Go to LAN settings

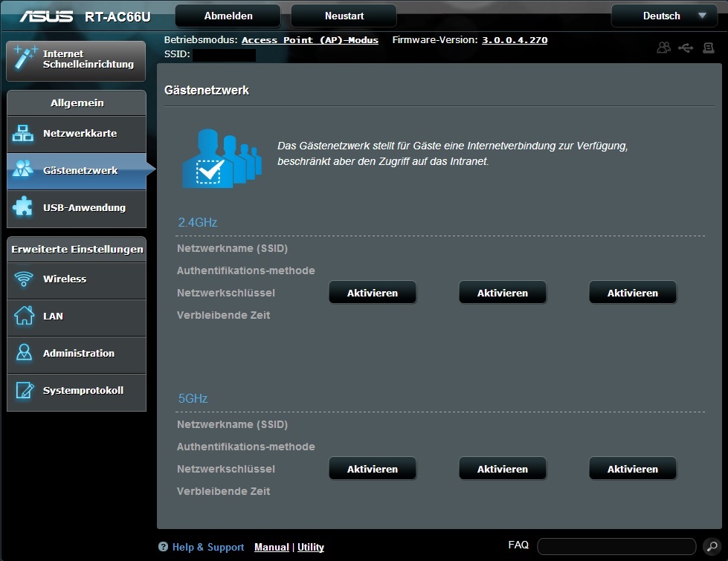click(77, 317)
